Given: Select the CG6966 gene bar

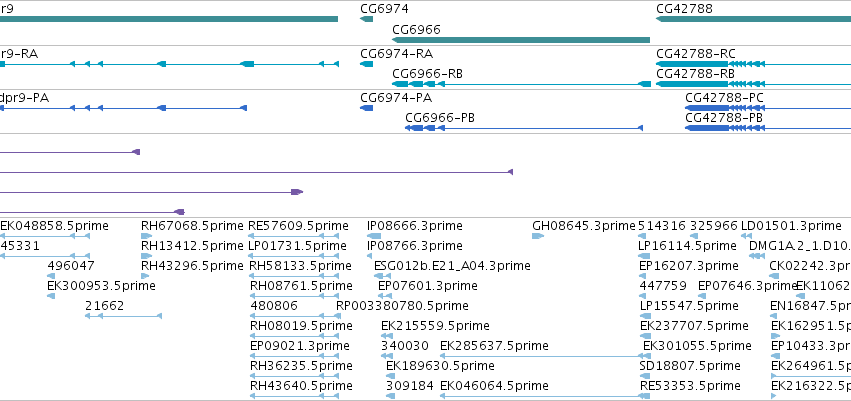Looking at the screenshot, I should point(521,40).
